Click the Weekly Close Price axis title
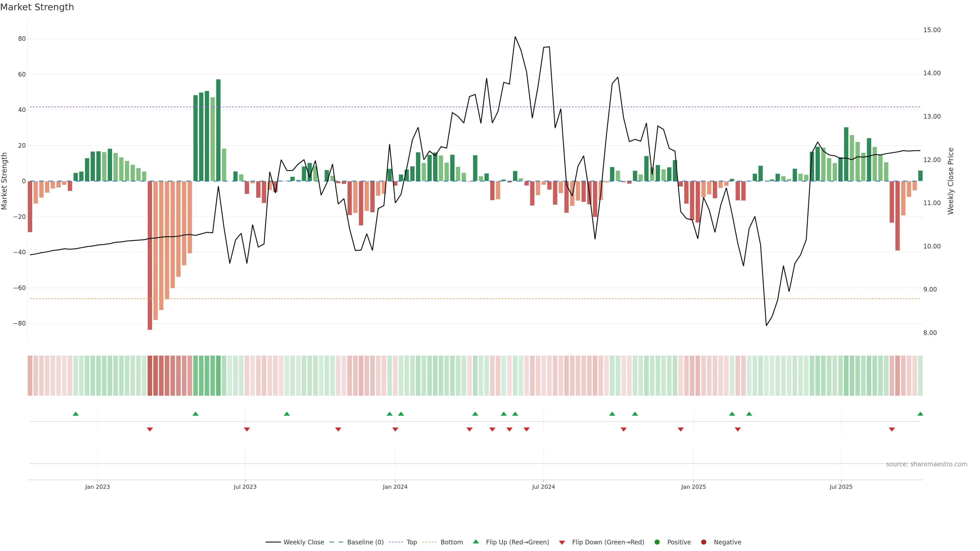The height and width of the screenshot is (551, 980). (x=951, y=181)
